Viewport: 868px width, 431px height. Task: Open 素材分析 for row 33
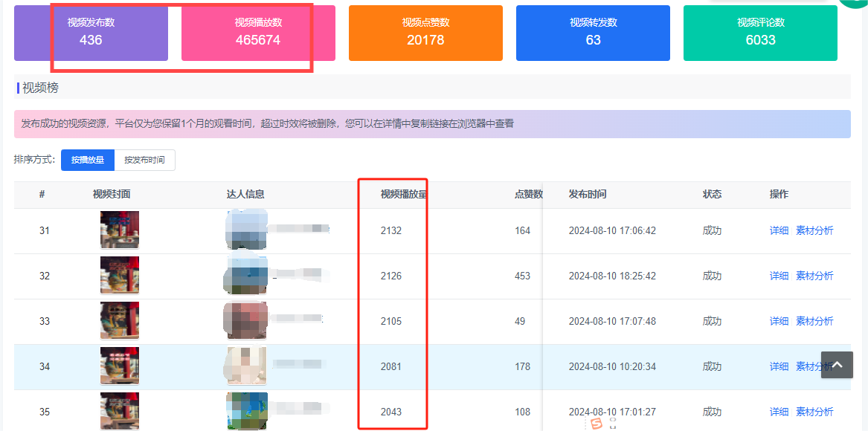[814, 321]
